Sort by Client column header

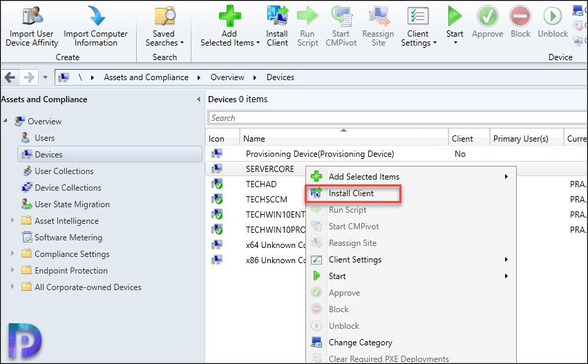click(x=469, y=138)
